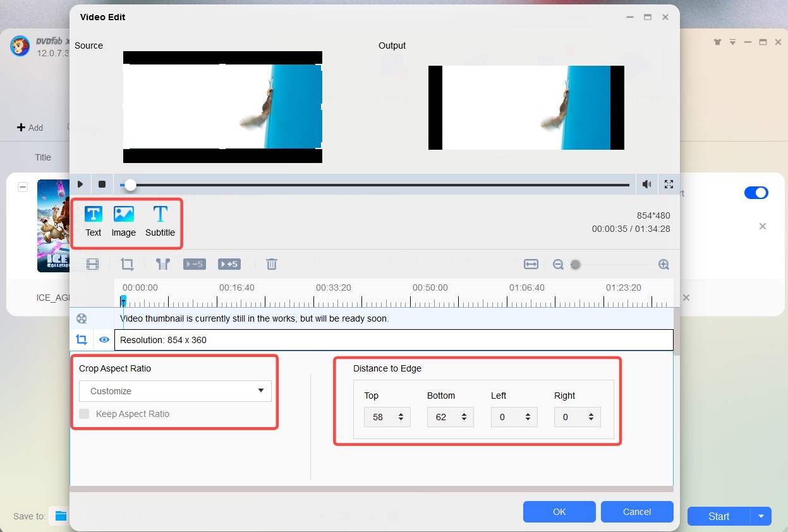Stop the video preview
The width and height of the screenshot is (788, 532).
[102, 184]
